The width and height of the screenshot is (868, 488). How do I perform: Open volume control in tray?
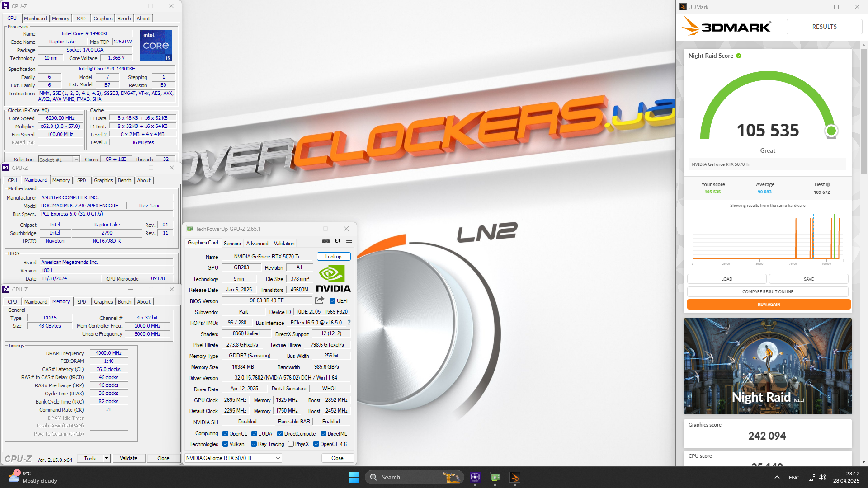click(822, 477)
